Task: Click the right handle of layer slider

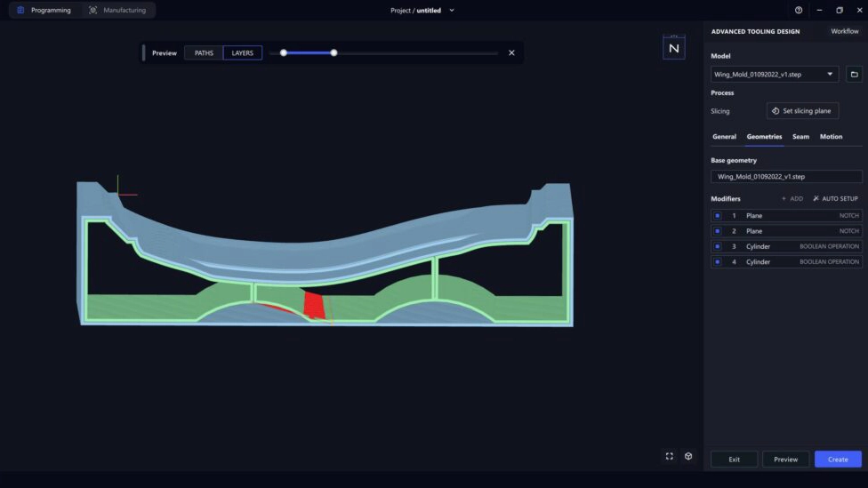Action: 334,53
